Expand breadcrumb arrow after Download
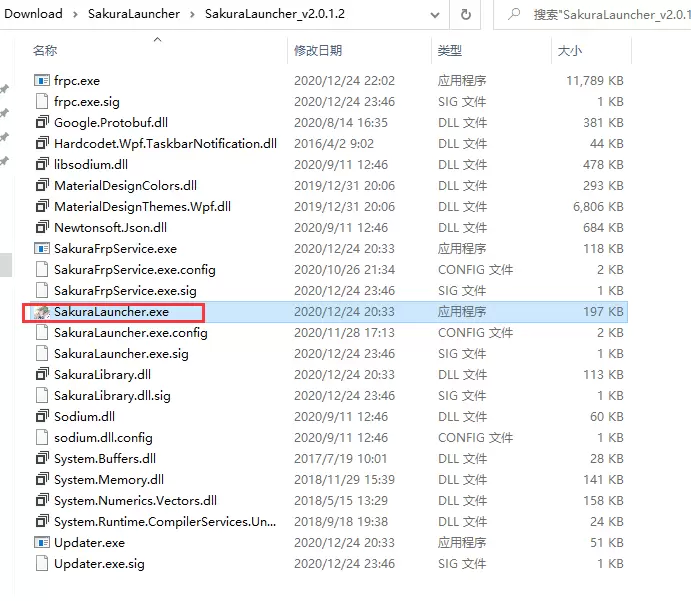The image size is (691, 601). [75, 15]
